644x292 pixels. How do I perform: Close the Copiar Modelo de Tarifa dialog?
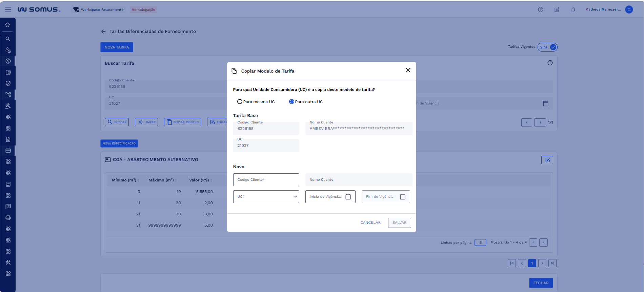pos(408,70)
